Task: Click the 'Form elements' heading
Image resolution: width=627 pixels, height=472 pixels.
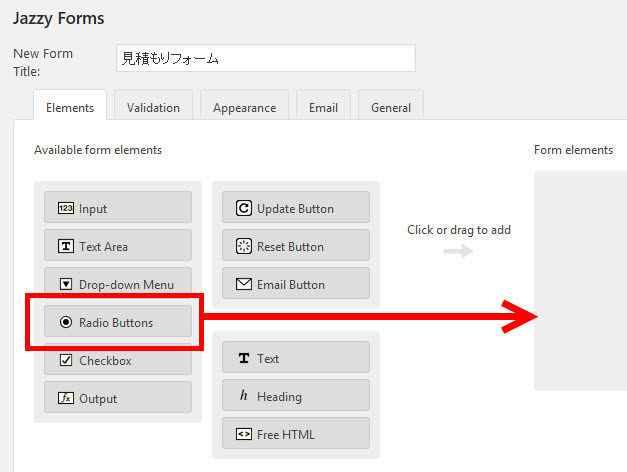Action: click(x=573, y=150)
